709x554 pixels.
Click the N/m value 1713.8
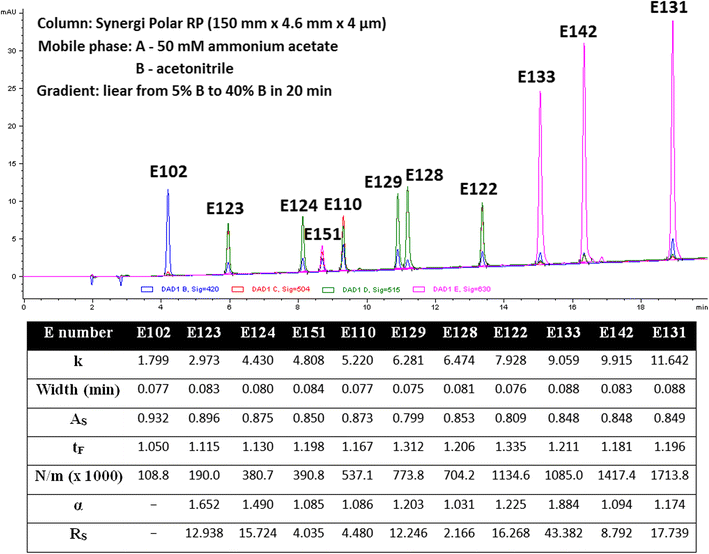[670, 475]
